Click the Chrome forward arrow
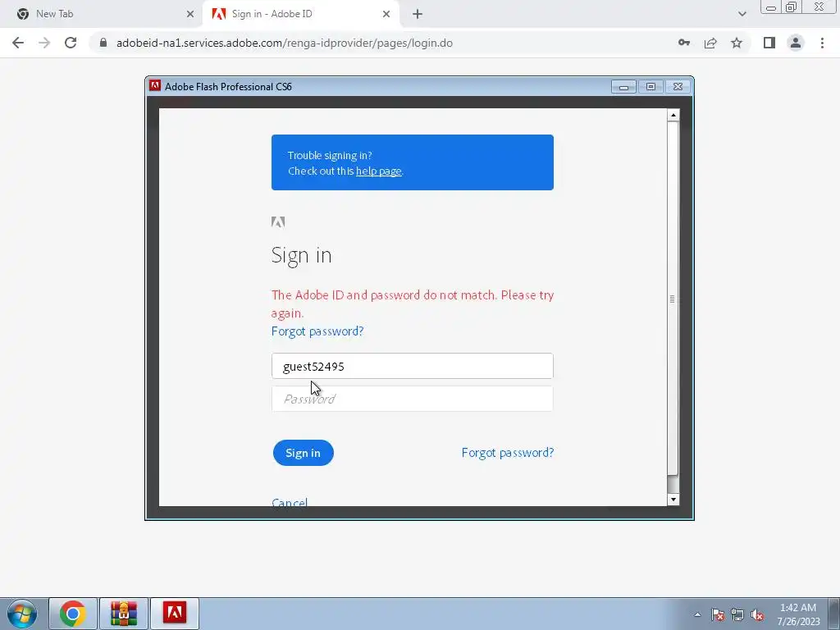 (44, 43)
